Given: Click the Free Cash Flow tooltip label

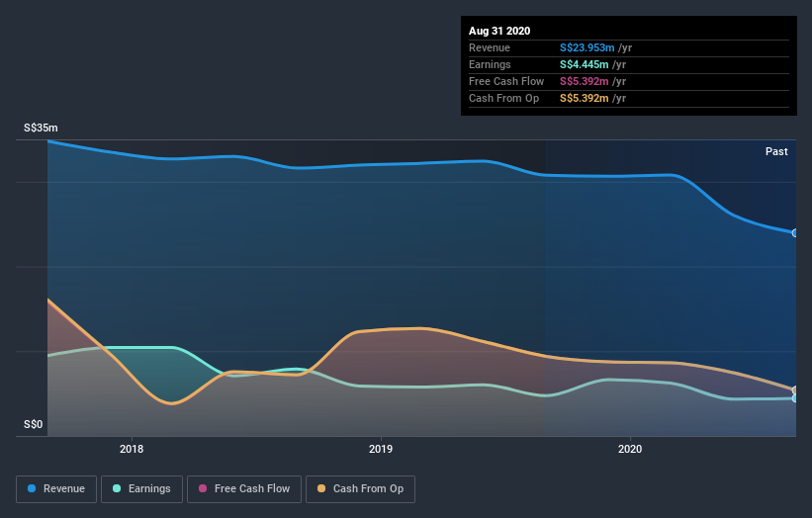Looking at the screenshot, I should [506, 81].
